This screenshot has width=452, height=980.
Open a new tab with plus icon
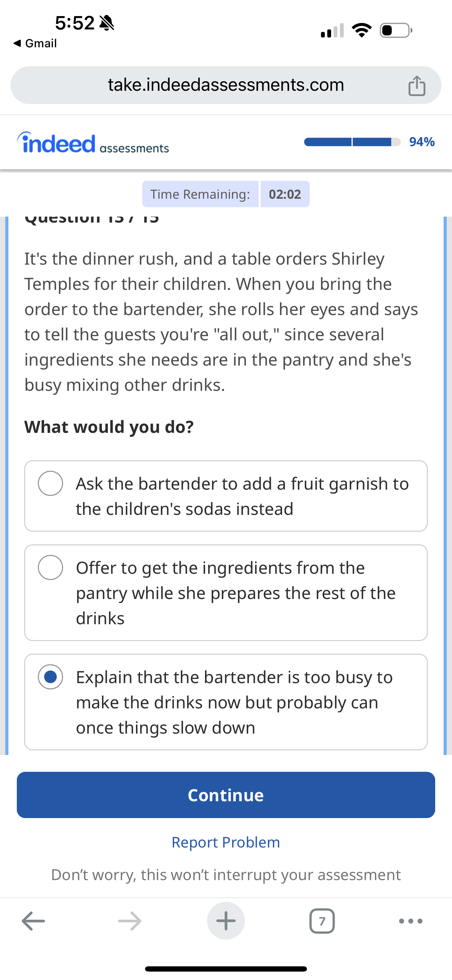tap(226, 921)
